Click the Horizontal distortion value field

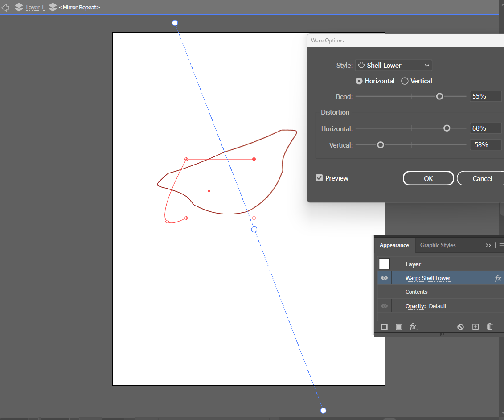(x=485, y=128)
